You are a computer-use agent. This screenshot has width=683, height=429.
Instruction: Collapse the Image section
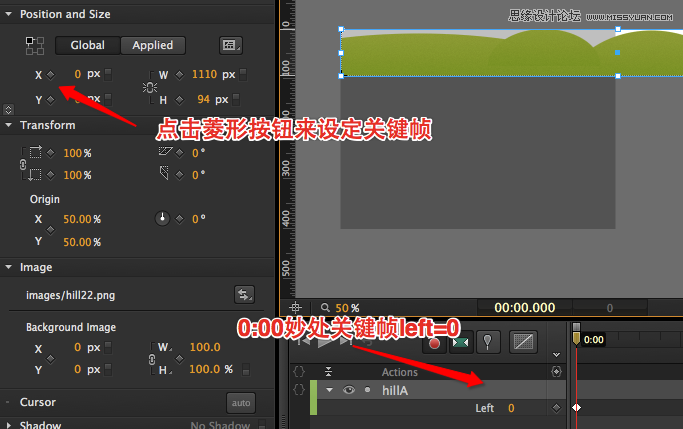(x=8, y=267)
